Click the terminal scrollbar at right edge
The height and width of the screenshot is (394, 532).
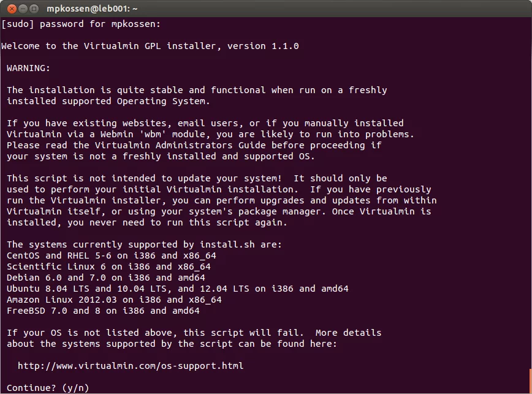(x=530, y=380)
